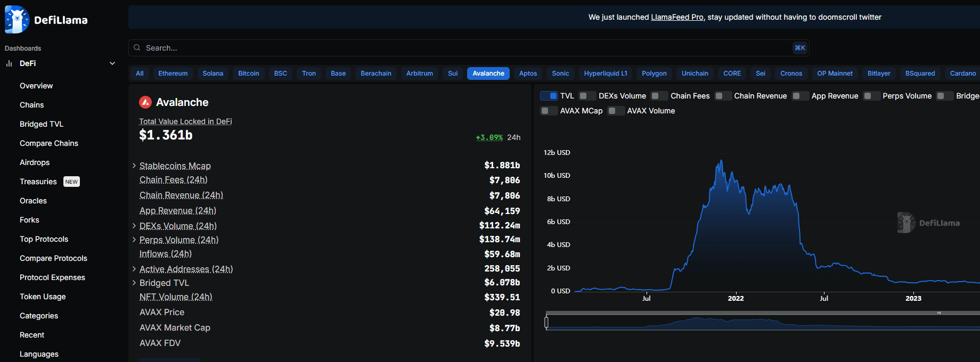This screenshot has width=980, height=362.
Task: Switch to the BSC chain tab
Action: 281,73
